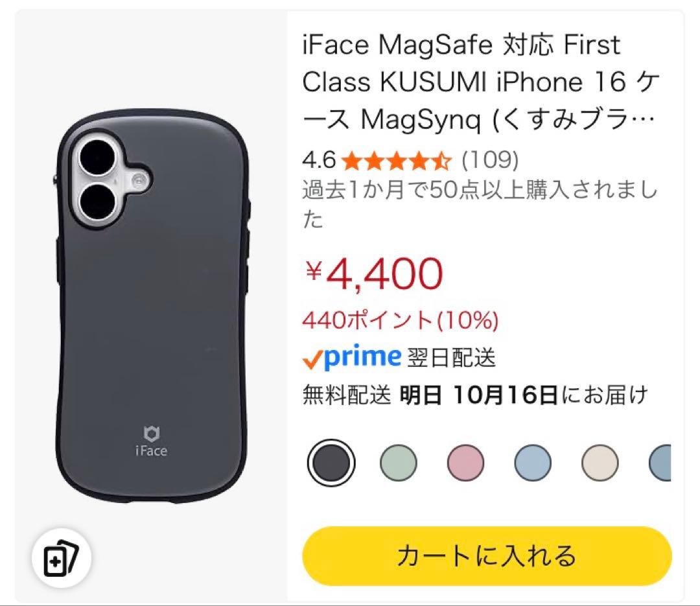The height and width of the screenshot is (606, 700).
Task: Select the mint green color swatch
Action: (399, 461)
